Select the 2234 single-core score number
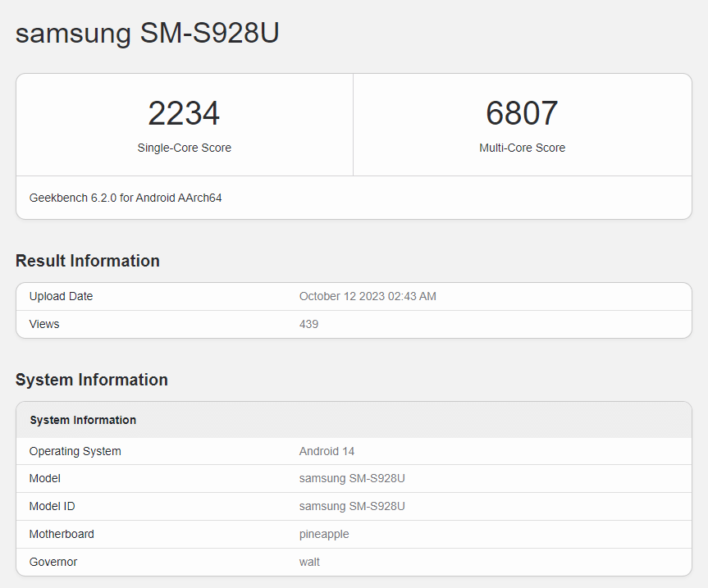Image resolution: width=708 pixels, height=588 pixels. 184,113
